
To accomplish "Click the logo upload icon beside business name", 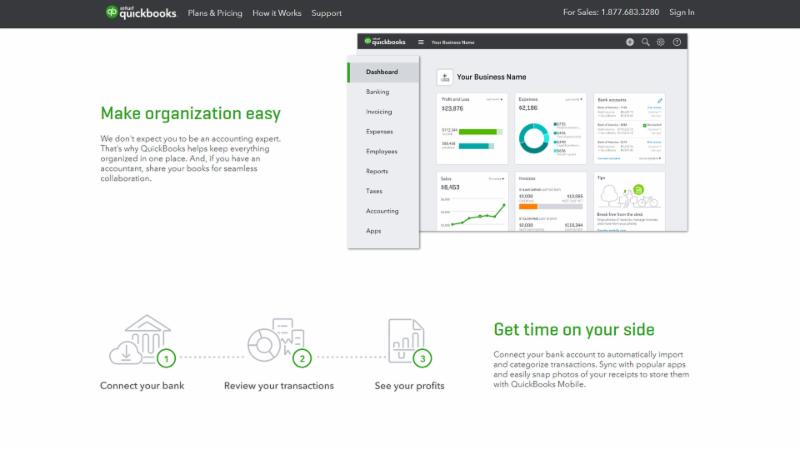I will click(444, 77).
